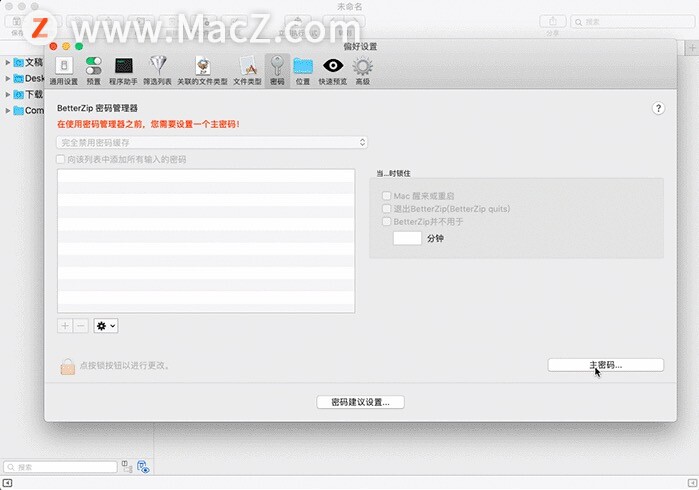Toggle the BetterZip并不用于 checkbox
Screen dimensions: 699x490
coord(387,222)
